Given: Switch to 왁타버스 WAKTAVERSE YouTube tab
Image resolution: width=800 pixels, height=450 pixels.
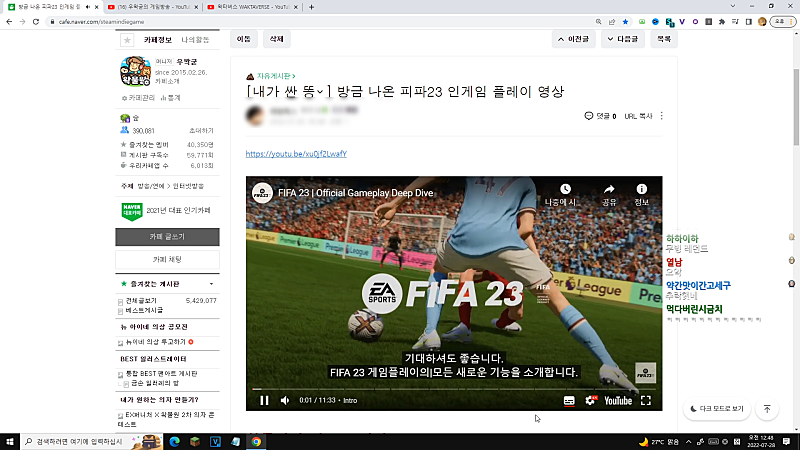Looking at the screenshot, I should coord(253,7).
